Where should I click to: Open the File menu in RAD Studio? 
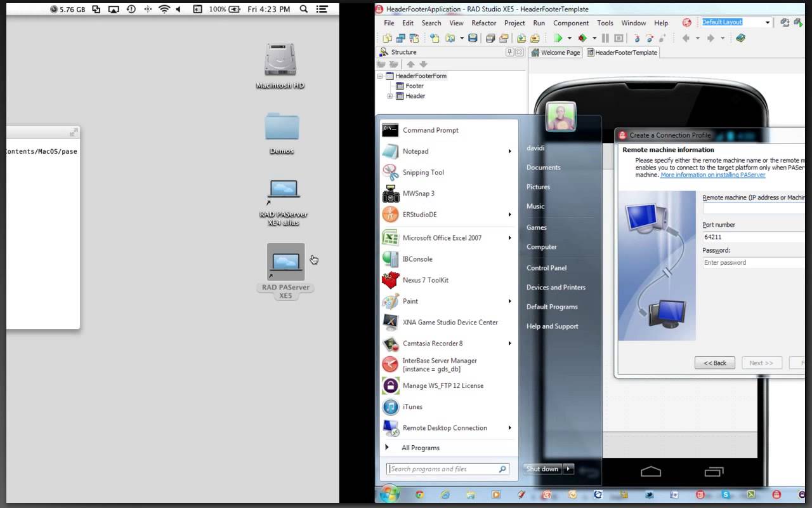(389, 23)
